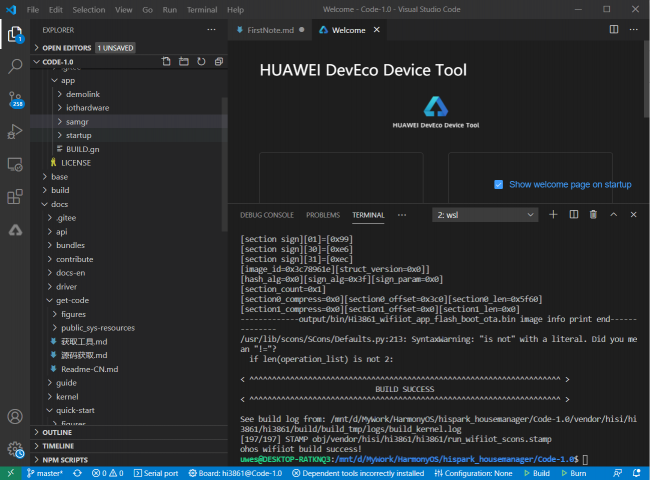Click Board: hi3861@Code-1.0 in status bar
The height and width of the screenshot is (480, 650).
click(235, 473)
